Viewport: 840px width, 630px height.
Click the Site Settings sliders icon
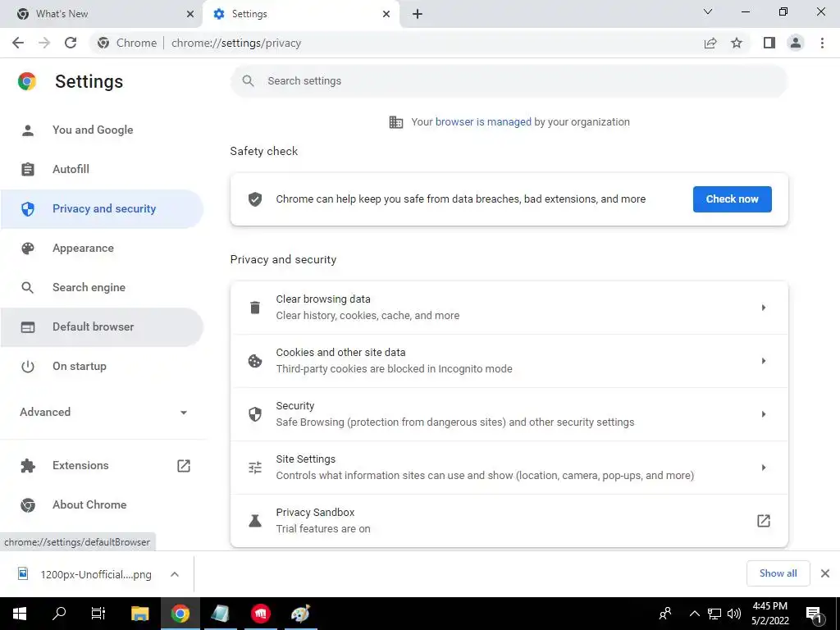point(255,468)
